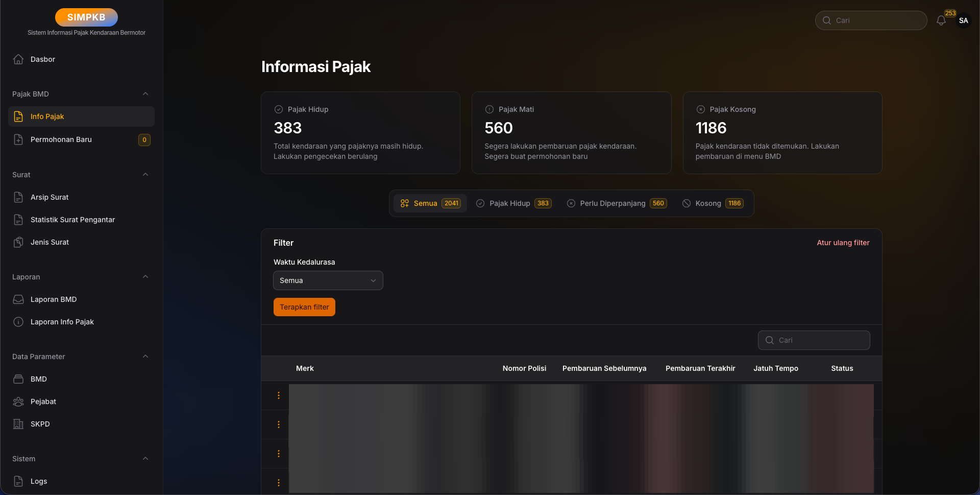Collapse the Surat sidebar section
The width and height of the screenshot is (980, 495).
click(x=145, y=175)
